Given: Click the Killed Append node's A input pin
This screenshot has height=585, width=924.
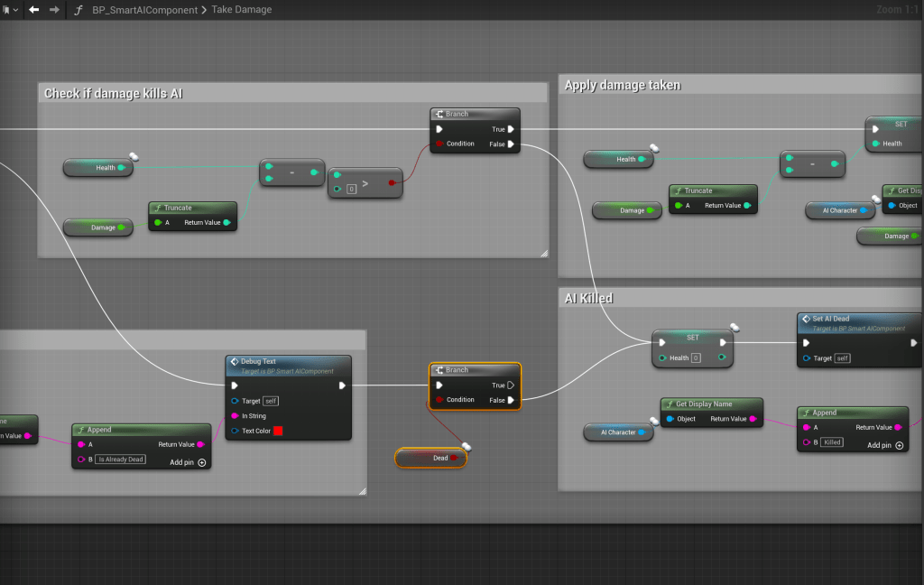Looking at the screenshot, I should coord(806,428).
